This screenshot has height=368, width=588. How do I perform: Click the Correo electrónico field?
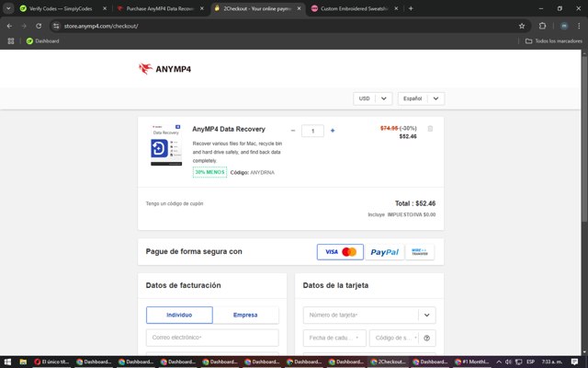[x=212, y=338]
